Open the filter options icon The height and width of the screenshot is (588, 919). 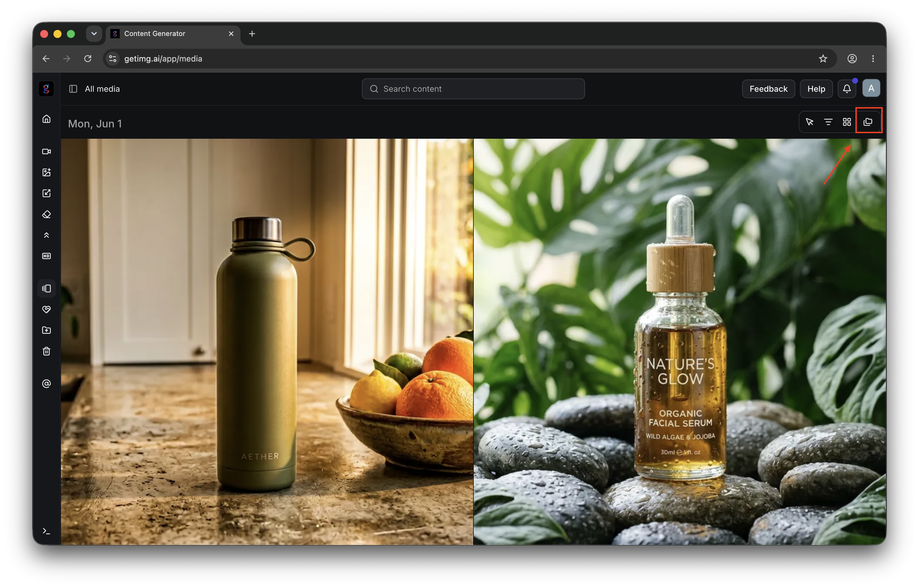[828, 122]
